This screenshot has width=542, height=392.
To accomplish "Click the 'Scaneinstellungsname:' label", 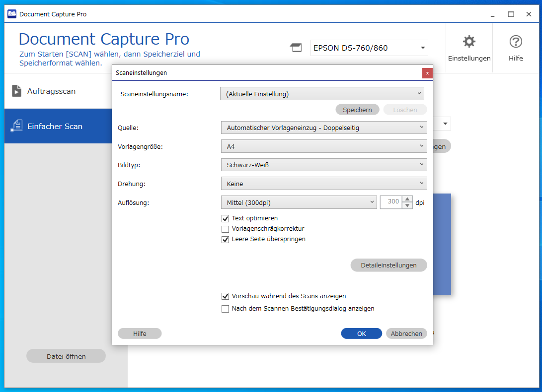I will tap(154, 94).
